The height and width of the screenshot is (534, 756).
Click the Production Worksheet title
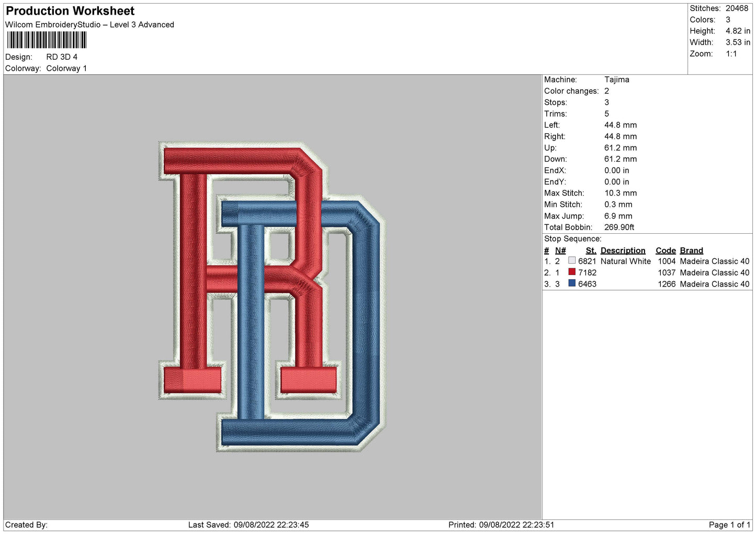pyautogui.click(x=70, y=11)
